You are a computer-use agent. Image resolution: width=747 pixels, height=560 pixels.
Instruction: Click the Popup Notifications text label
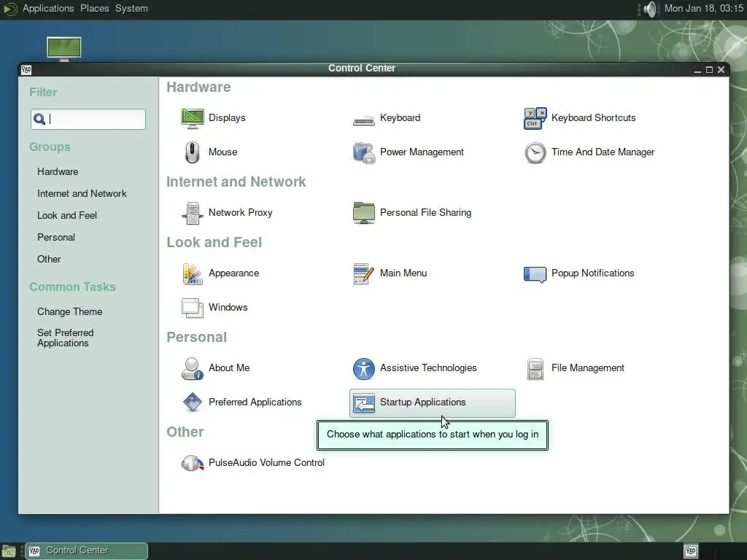592,273
